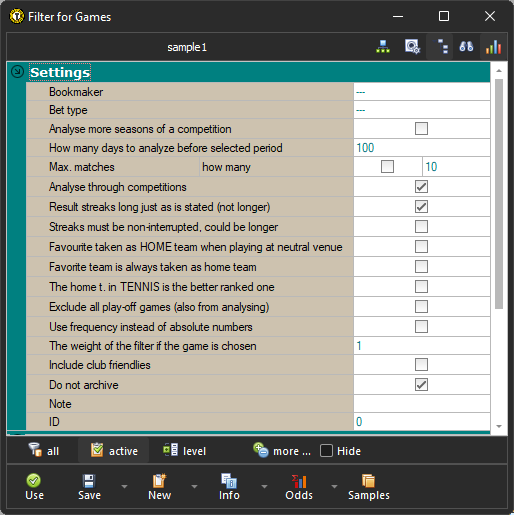514x515 pixels.
Task: Click the ID value 0
Action: [x=422, y=422]
